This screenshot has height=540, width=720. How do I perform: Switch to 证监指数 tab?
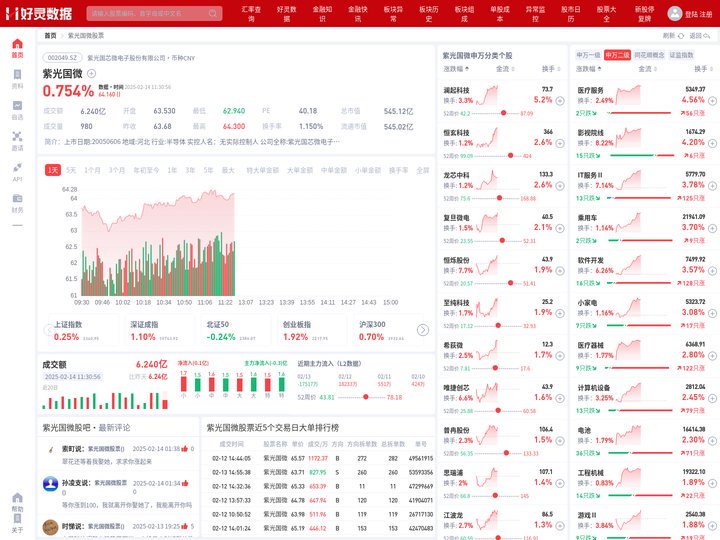pos(681,55)
